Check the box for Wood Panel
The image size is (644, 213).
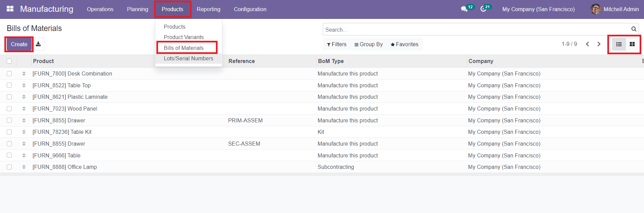tap(9, 109)
